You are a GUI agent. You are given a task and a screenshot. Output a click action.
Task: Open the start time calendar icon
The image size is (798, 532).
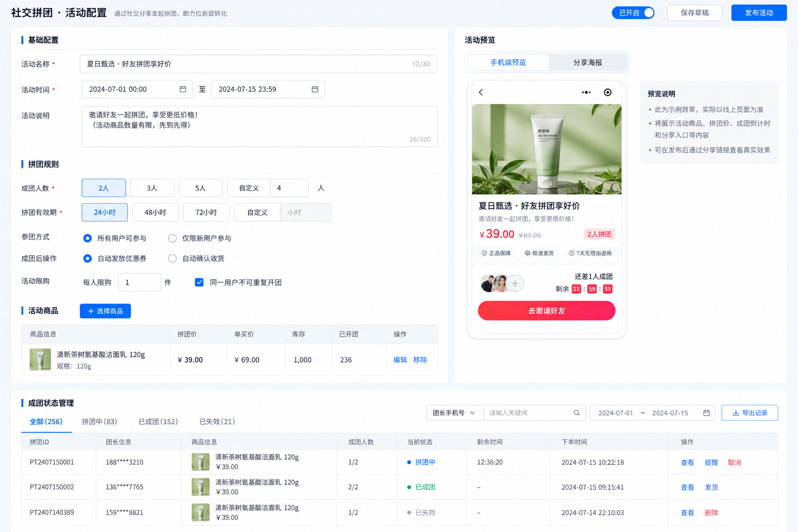[183, 89]
